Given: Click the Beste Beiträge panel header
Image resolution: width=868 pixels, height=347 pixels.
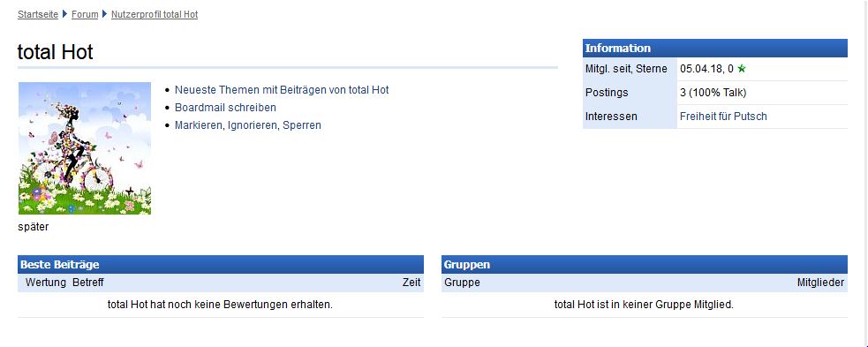Looking at the screenshot, I should pyautogui.click(x=221, y=265).
